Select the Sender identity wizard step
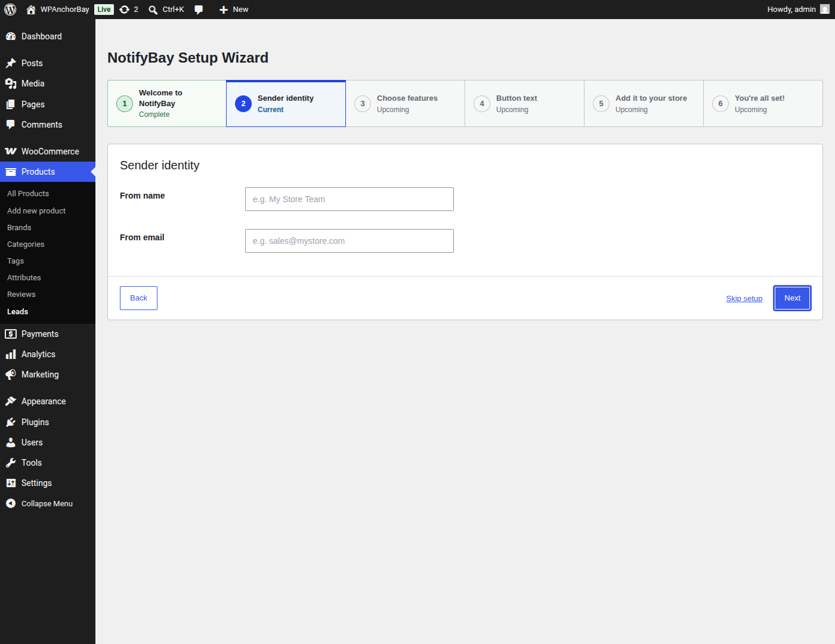835x644 pixels. pos(286,104)
